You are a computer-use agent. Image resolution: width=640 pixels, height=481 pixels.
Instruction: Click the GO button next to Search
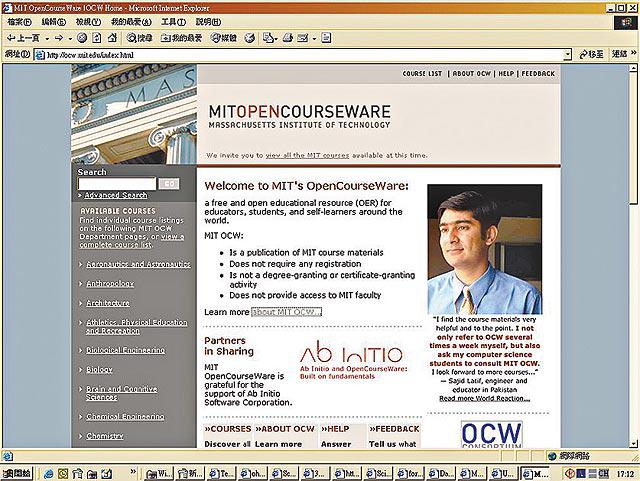pyautogui.click(x=169, y=184)
